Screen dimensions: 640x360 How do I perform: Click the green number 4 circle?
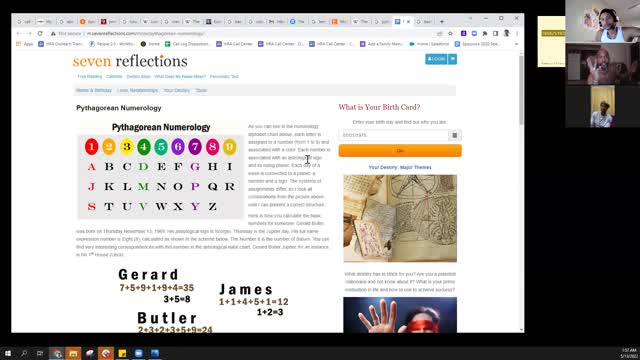(144, 147)
